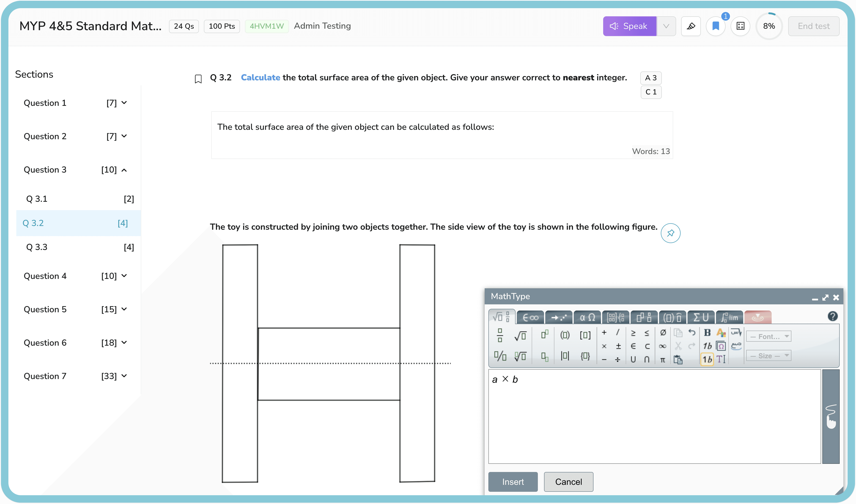This screenshot has height=504, width=856.
Task: Toggle the active auto-italic style button
Action: point(707,359)
